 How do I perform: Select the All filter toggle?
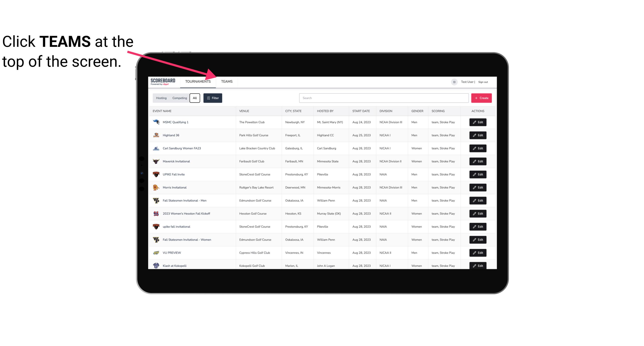195,98
